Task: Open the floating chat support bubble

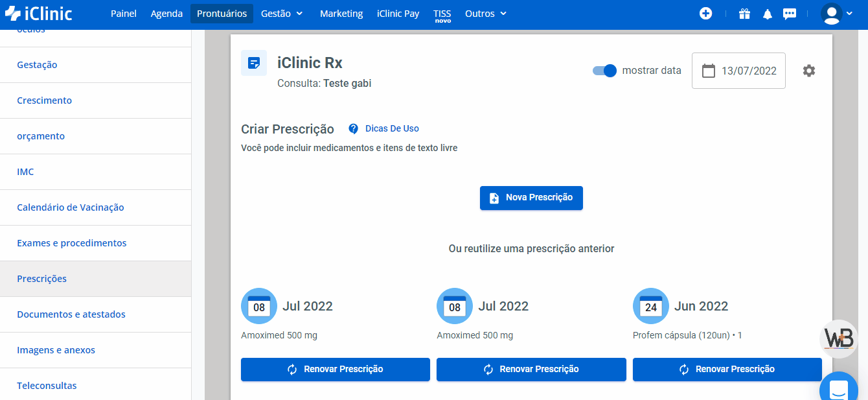Action: point(838,390)
